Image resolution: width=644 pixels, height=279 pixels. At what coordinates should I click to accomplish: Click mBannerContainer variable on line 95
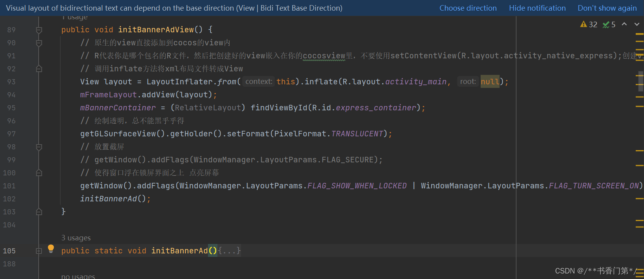(118, 108)
